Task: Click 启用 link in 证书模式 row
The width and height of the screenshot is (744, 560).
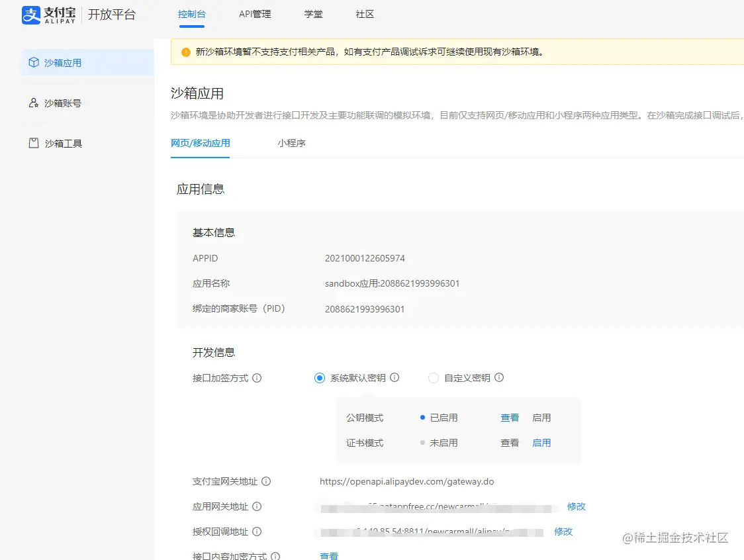Action: (x=541, y=443)
